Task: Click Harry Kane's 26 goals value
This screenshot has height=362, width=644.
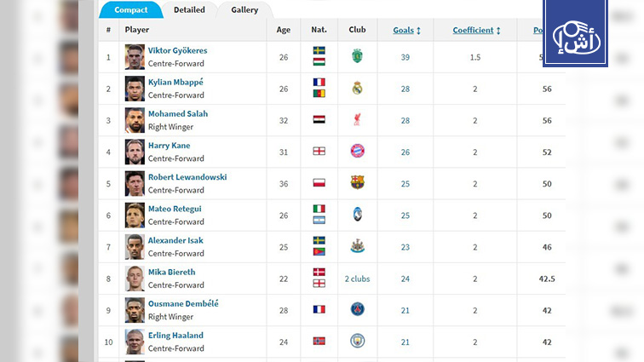Action: coord(405,152)
